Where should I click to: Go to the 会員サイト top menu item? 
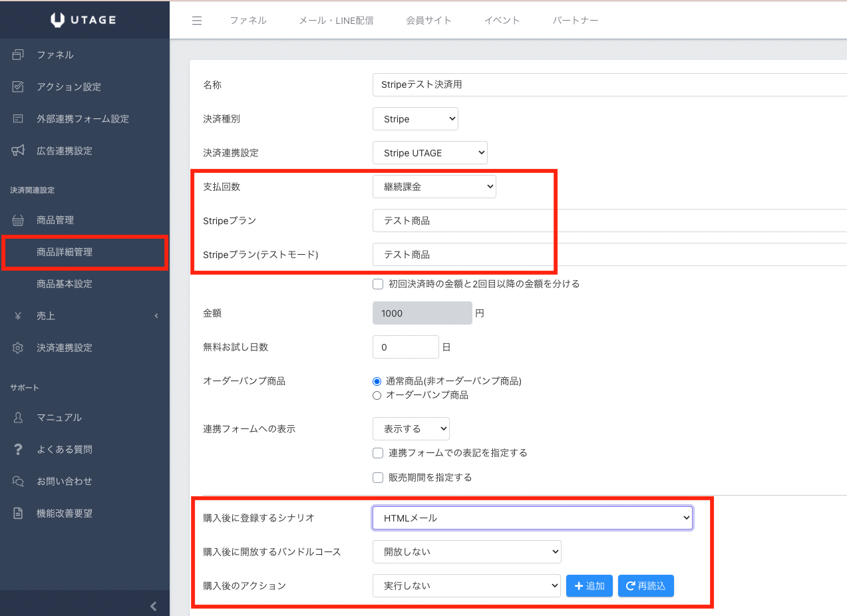pos(428,21)
